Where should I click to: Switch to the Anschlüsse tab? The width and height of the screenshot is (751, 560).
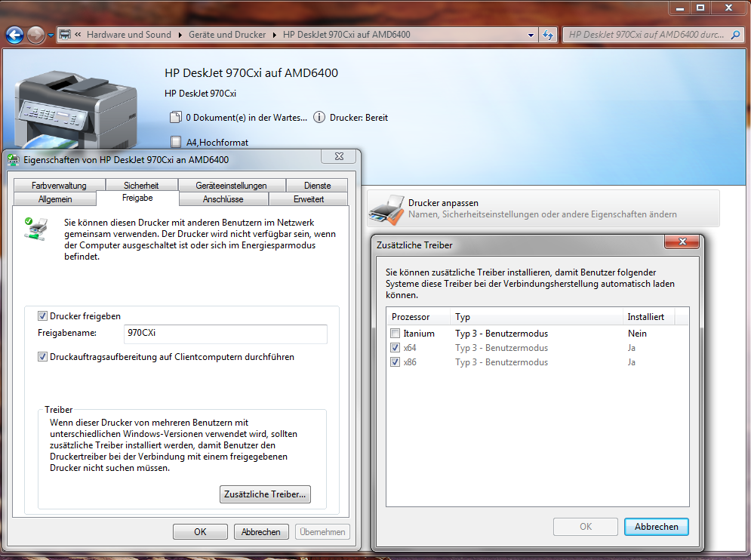(223, 198)
